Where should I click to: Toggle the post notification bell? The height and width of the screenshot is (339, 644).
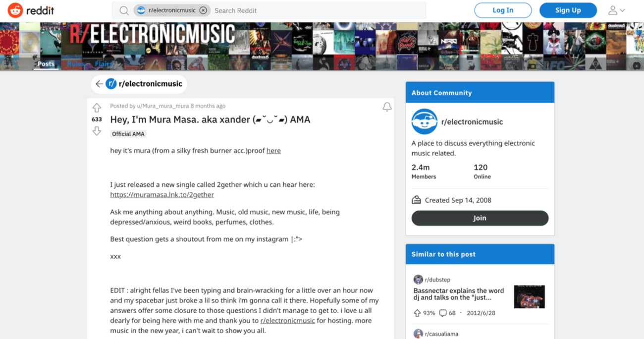pyautogui.click(x=387, y=107)
